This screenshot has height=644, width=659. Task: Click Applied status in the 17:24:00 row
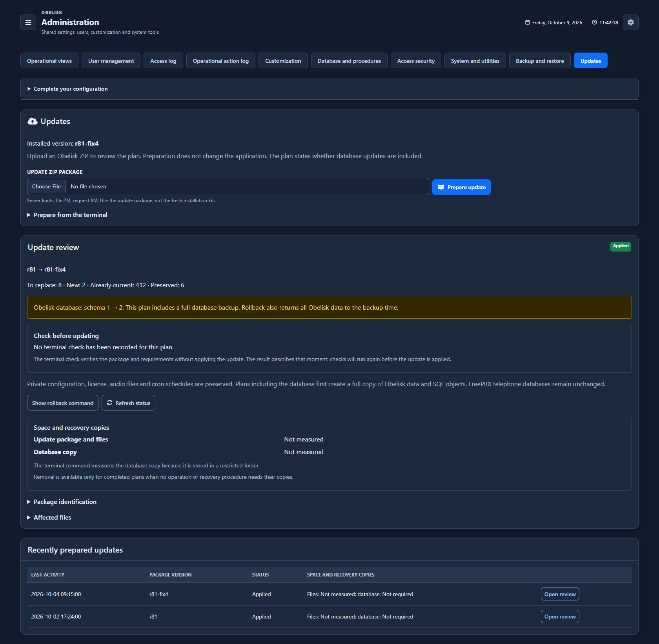[x=262, y=617]
